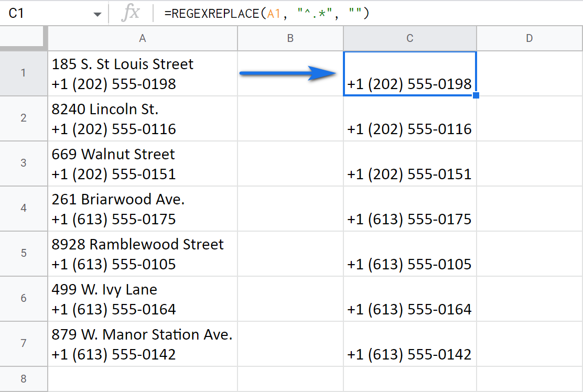Select column A header

[x=142, y=38]
